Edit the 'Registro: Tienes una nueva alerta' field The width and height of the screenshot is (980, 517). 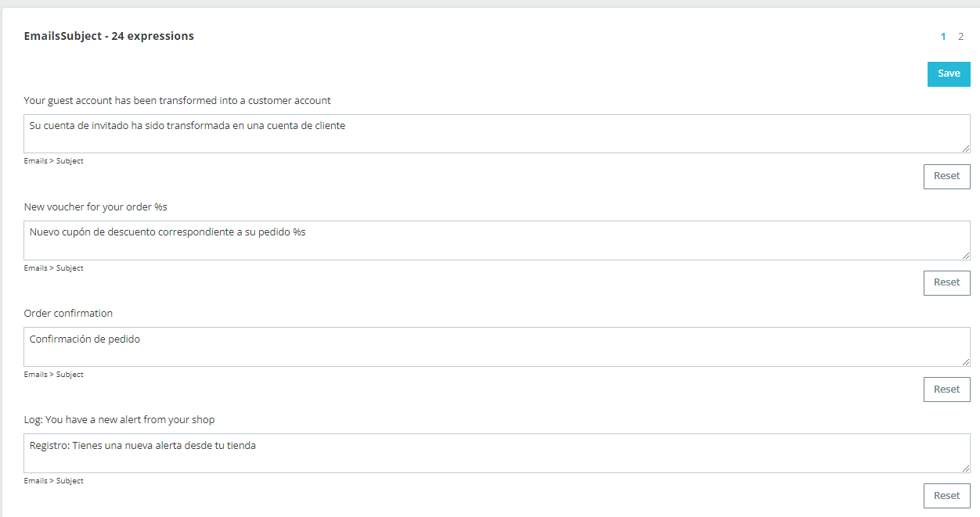(x=496, y=453)
